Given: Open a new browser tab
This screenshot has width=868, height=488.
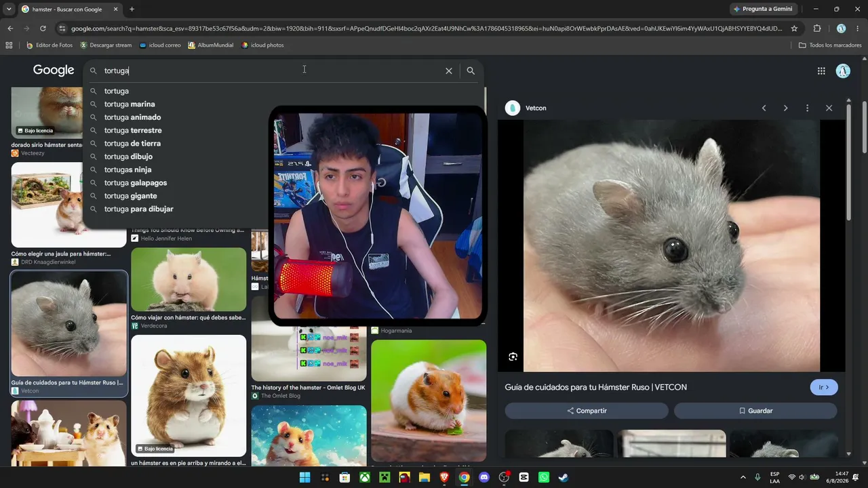Looking at the screenshot, I should (x=132, y=9).
